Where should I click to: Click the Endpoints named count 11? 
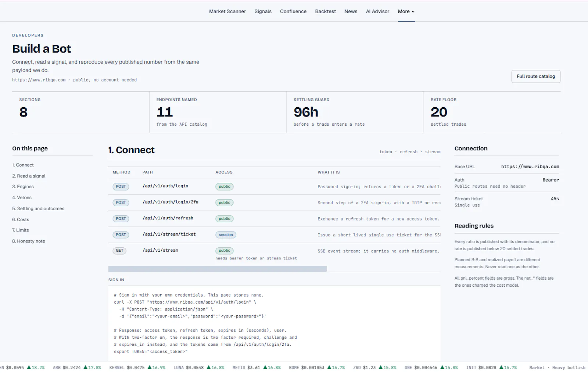[164, 112]
